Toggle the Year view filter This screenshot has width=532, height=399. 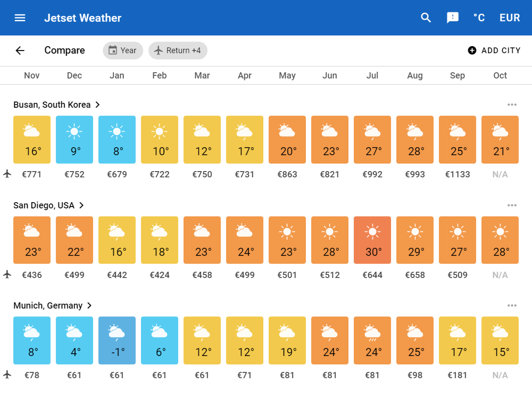click(x=123, y=51)
